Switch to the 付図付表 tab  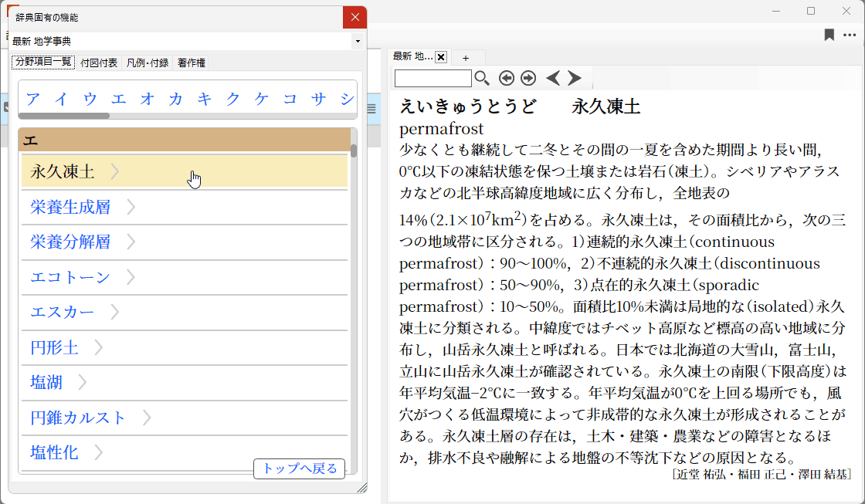tap(99, 63)
